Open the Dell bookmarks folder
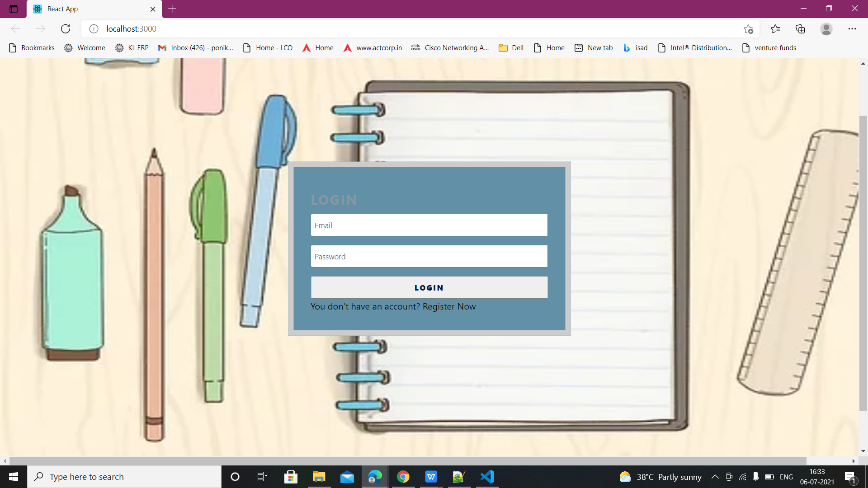868x488 pixels. point(511,48)
